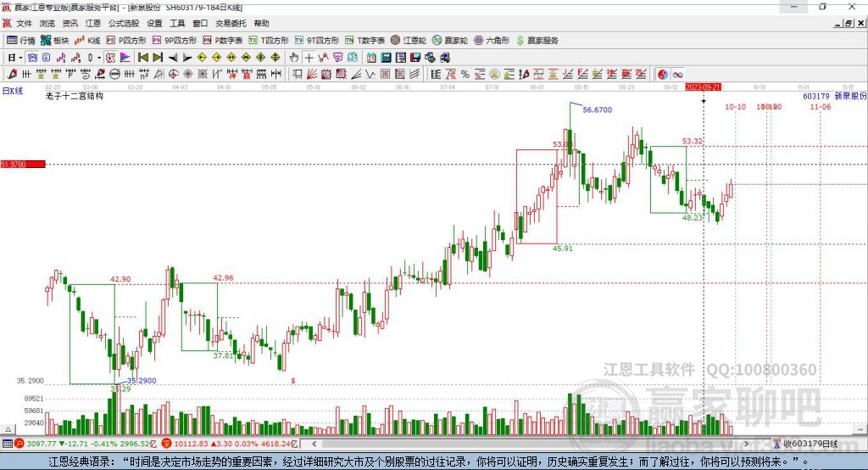This screenshot has width=868, height=470.
Task: Click the black left arrow icon
Action: click(x=173, y=58)
